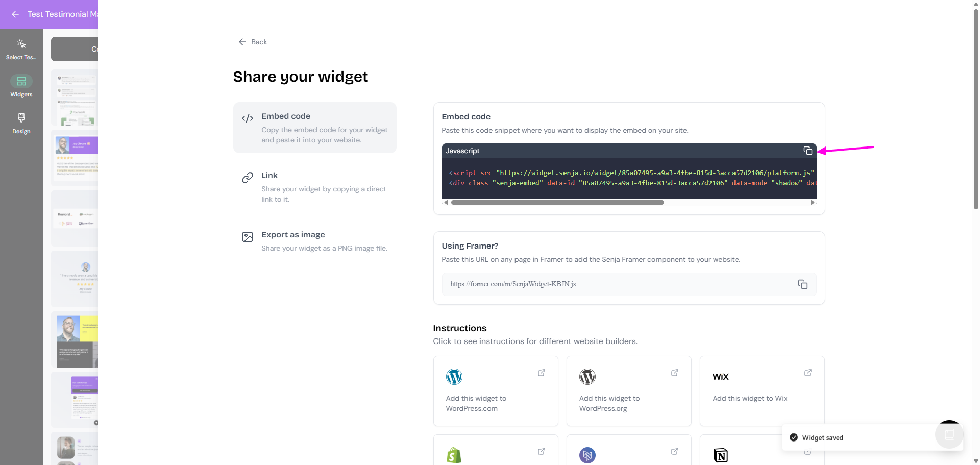Click the Back arrow link
Screen dimensions: 980x465
253,42
